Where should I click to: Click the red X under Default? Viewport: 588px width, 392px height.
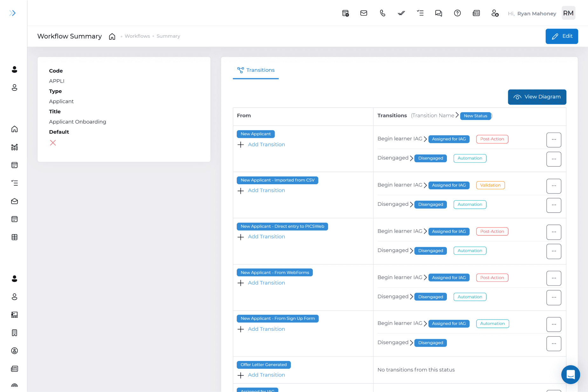point(53,143)
